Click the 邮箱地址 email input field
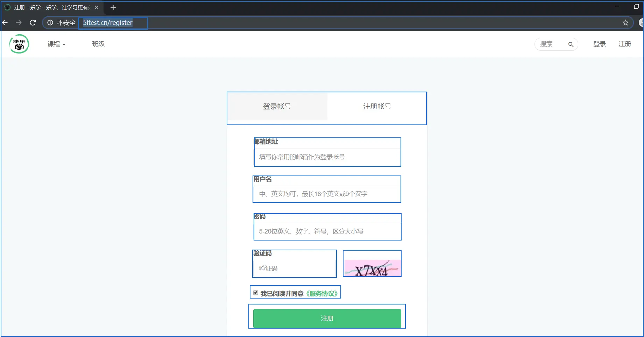 pos(327,157)
